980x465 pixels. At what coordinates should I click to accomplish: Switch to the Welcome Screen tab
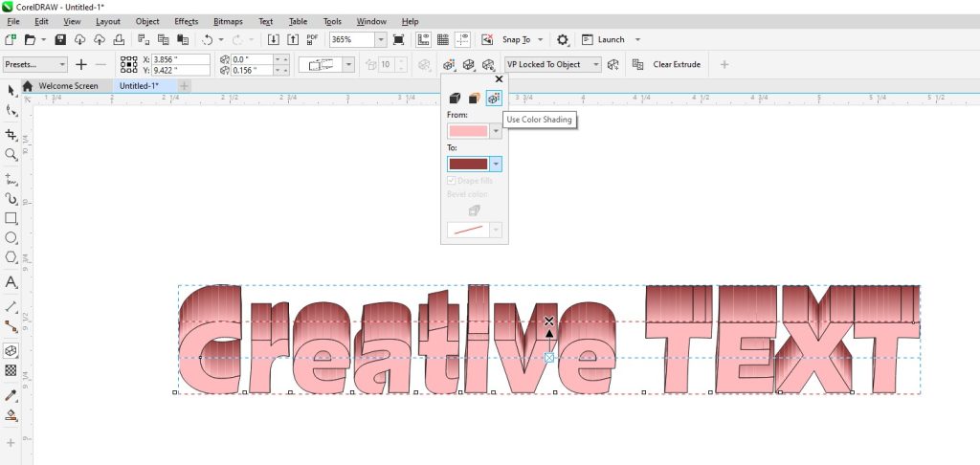[x=68, y=85]
